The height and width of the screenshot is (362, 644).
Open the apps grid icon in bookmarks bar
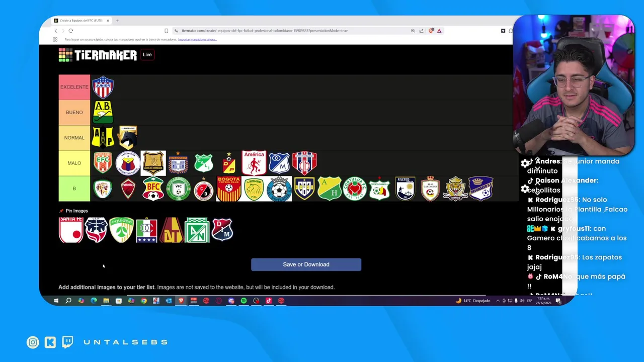coord(55,39)
